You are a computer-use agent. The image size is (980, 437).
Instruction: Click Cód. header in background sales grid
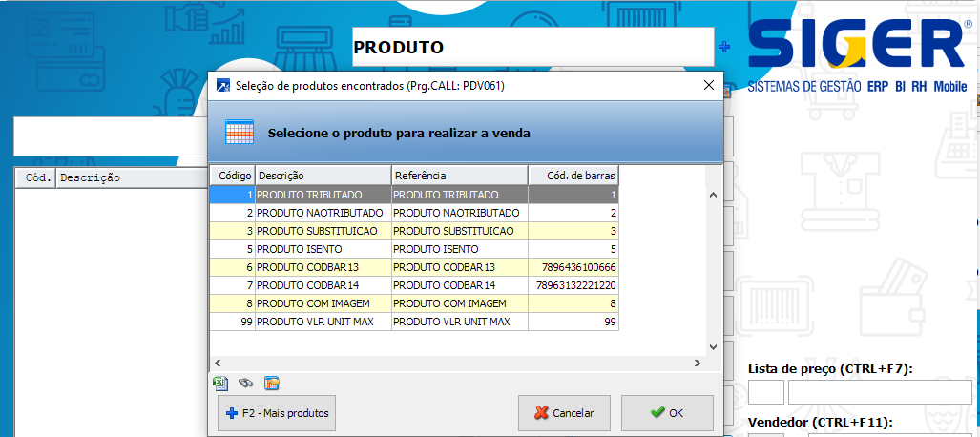(35, 177)
